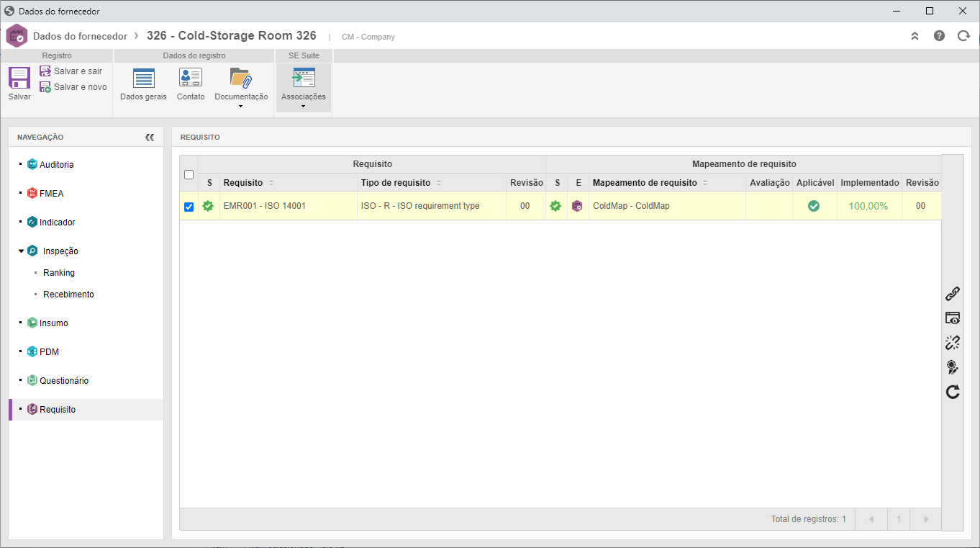Sort by Tipo de requisito column

click(x=396, y=183)
